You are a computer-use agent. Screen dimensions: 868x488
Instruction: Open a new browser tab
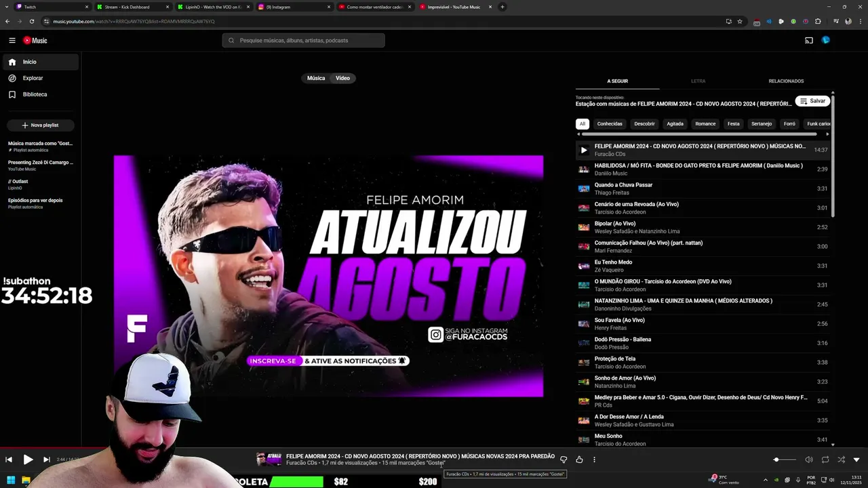tap(502, 7)
